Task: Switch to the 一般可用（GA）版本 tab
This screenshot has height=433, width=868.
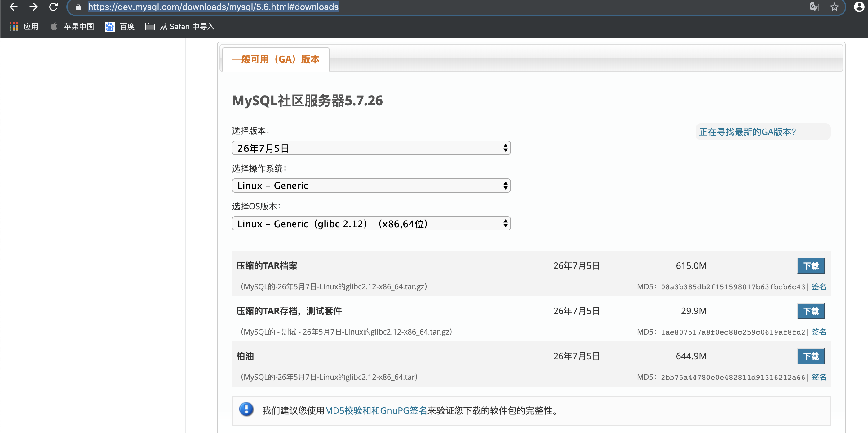Action: click(x=276, y=59)
